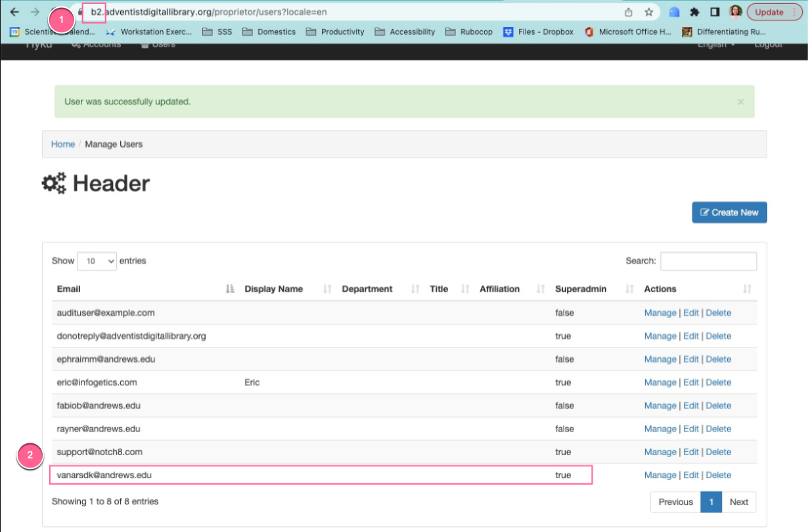808x532 pixels.
Task: Sort the table by the Department column
Action: tap(380, 289)
